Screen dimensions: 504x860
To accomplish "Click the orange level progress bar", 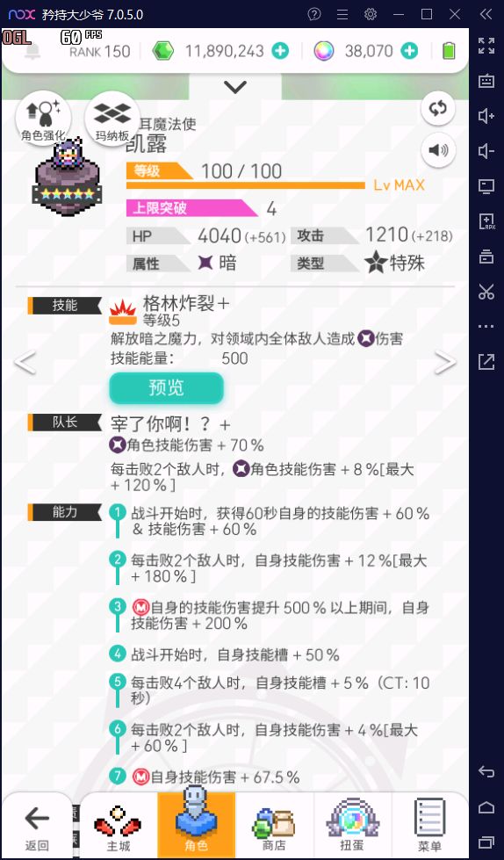I will click(x=246, y=185).
